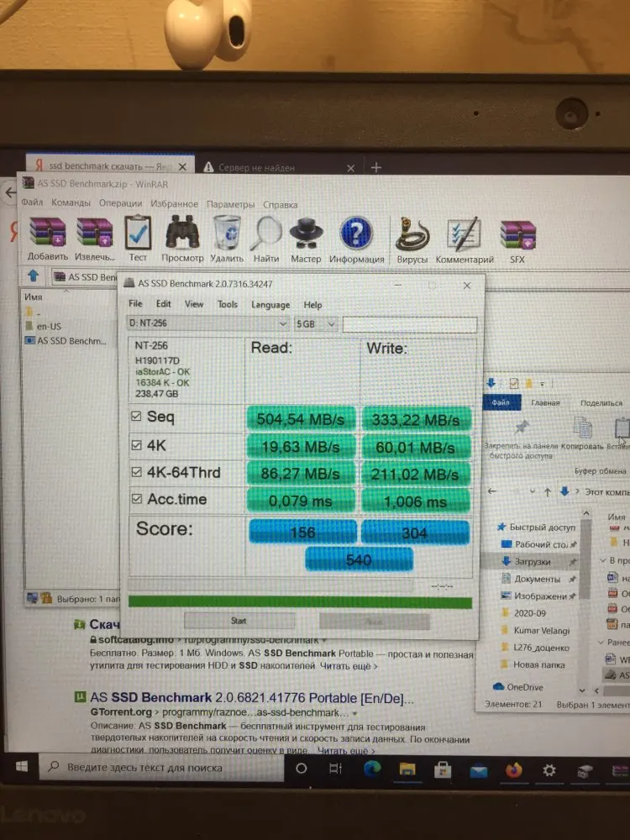Open Explorer Файл ribbon tab
Viewport: 630px width, 840px height.
click(x=501, y=402)
